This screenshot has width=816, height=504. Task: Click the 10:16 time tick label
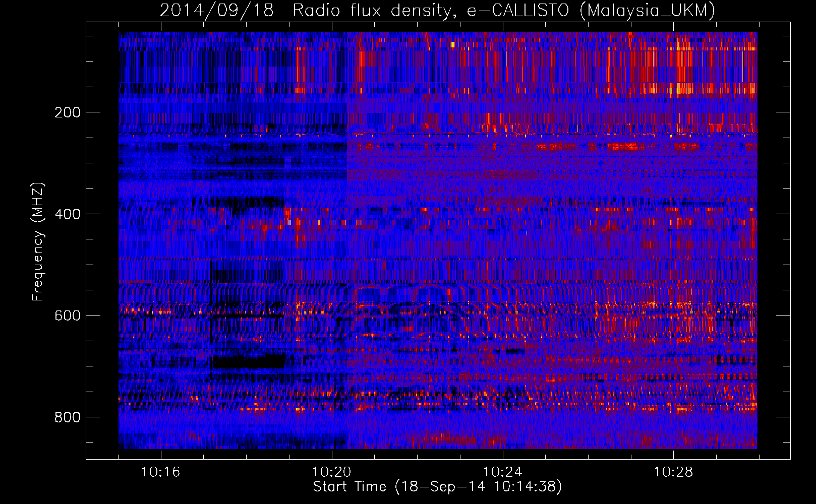click(x=160, y=472)
